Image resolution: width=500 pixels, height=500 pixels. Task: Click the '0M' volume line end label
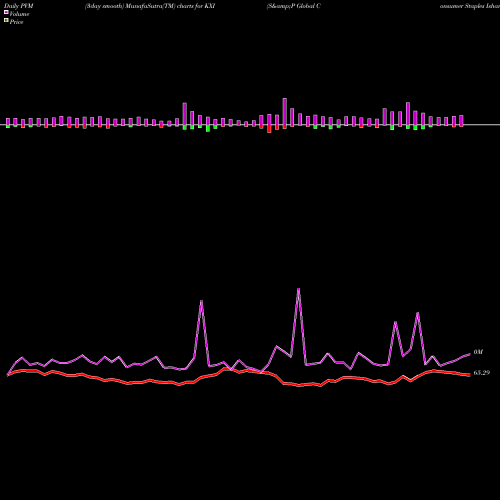click(x=478, y=352)
